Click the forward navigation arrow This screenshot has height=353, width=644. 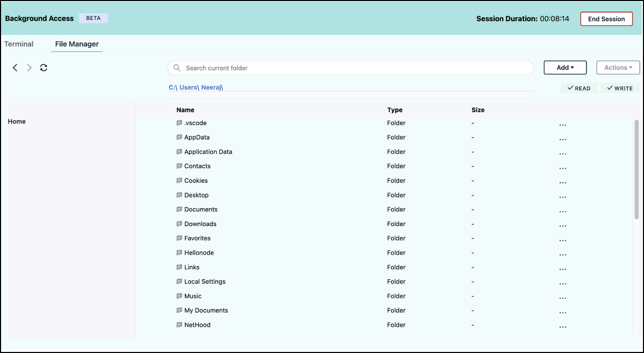pos(30,67)
